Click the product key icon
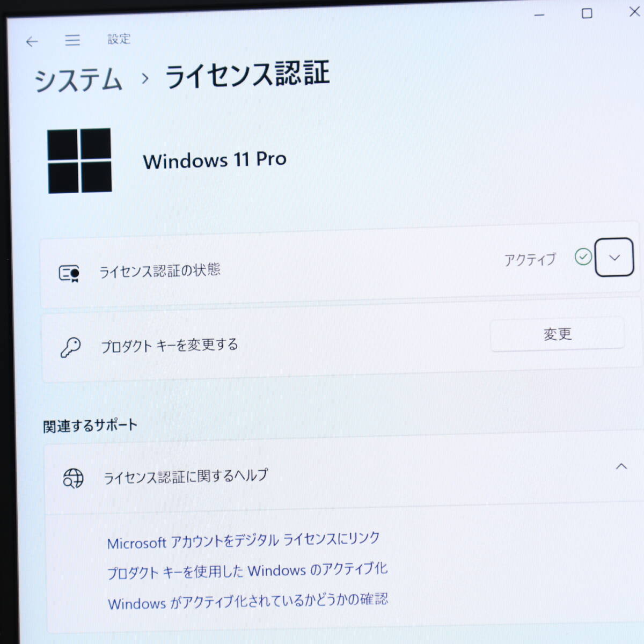 click(x=70, y=347)
